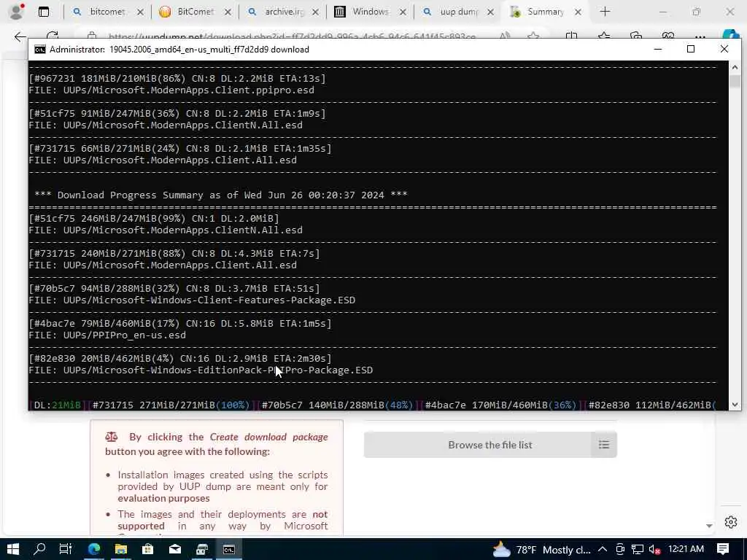Close the archive.org tab
This screenshot has width=747, height=560.
315,12
